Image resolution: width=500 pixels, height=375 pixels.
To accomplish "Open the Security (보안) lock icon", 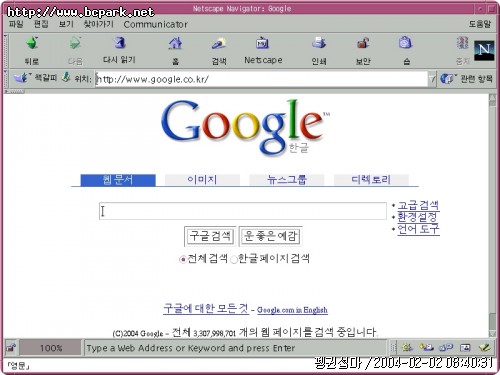I will coord(363,43).
